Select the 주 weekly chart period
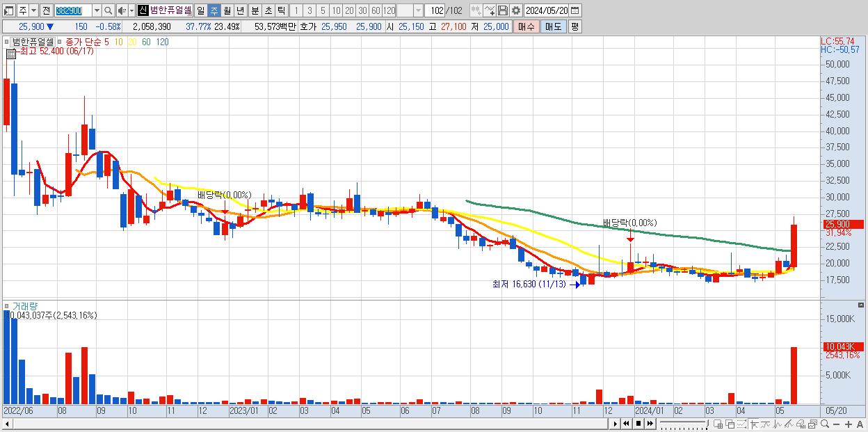This screenshot has height=432, width=868. pos(214,10)
